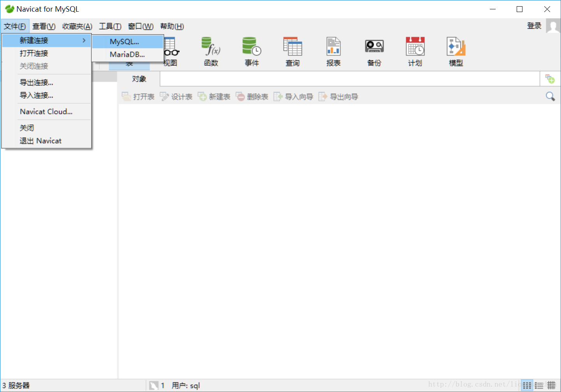Click the connection icon in status bar
This screenshot has height=392, width=561.
click(x=154, y=385)
